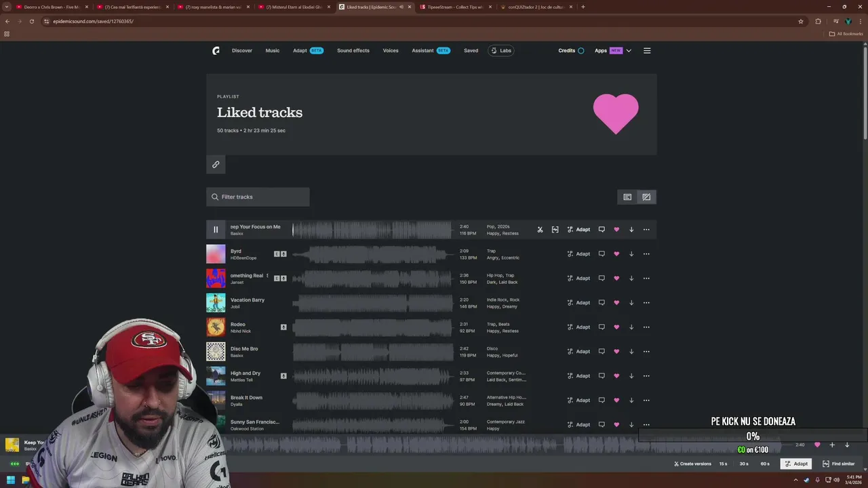This screenshot has width=868, height=488.
Task: Unlike Disc Me Bro heart
Action: (616, 352)
